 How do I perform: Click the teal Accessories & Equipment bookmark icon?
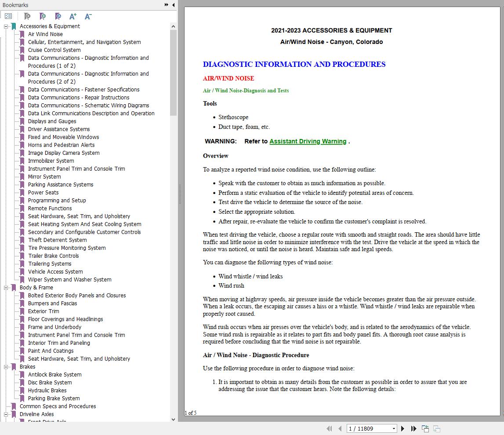pos(14,26)
